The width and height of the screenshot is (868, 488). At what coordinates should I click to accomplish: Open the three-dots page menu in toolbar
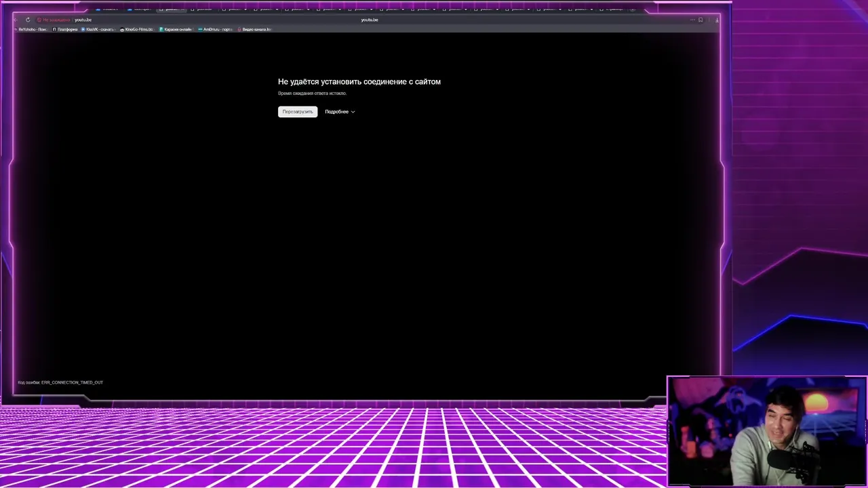tap(692, 20)
